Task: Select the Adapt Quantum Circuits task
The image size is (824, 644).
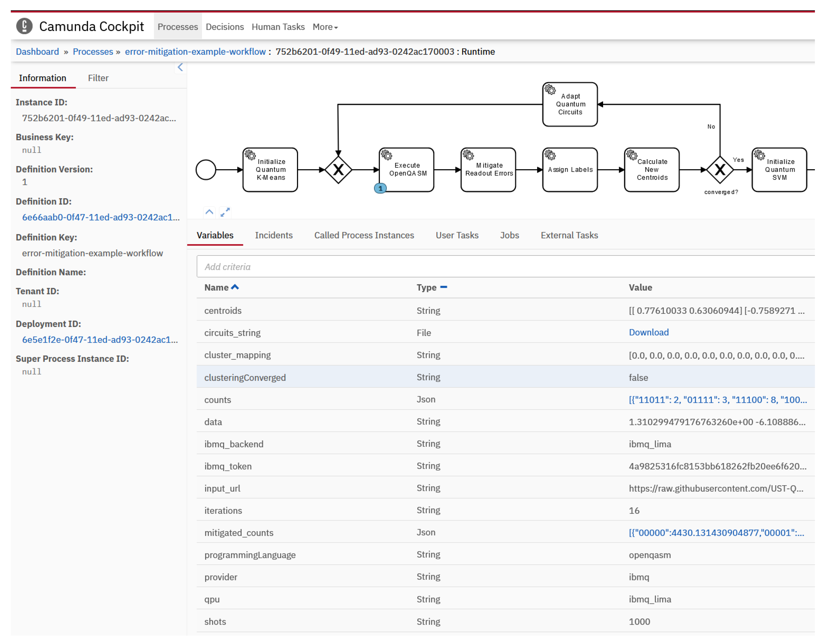Action: [x=570, y=105]
